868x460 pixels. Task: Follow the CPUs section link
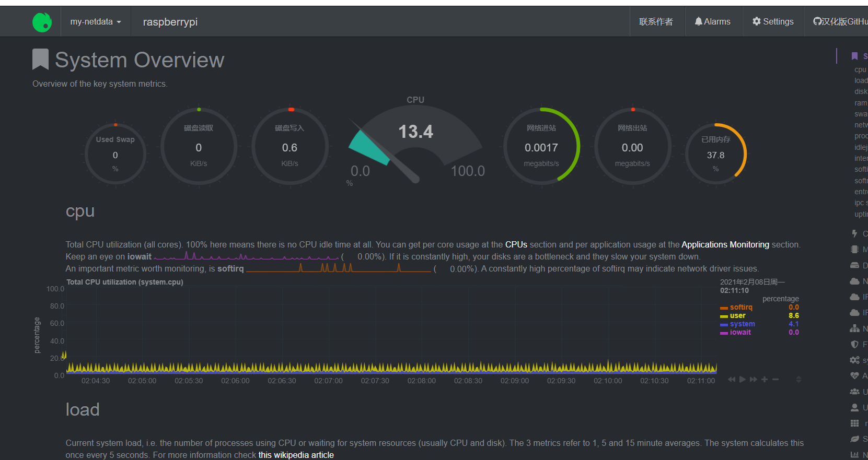click(x=516, y=244)
